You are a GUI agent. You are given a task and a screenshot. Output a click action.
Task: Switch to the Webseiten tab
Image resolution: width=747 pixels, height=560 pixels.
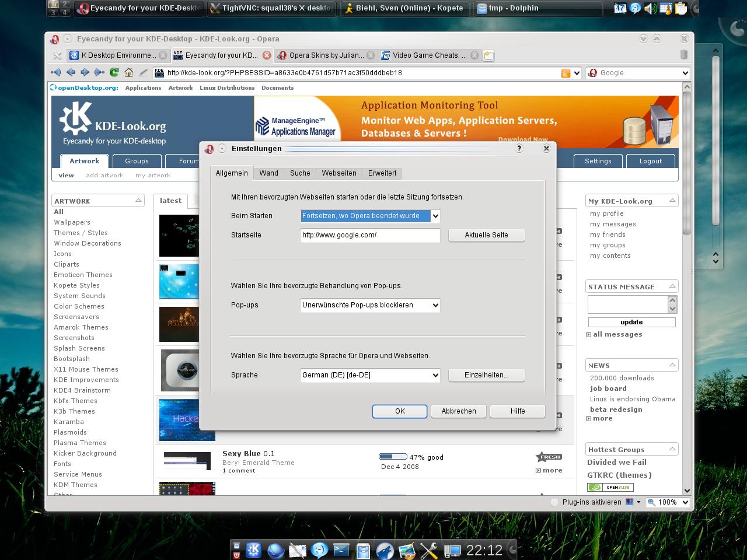coord(339,173)
